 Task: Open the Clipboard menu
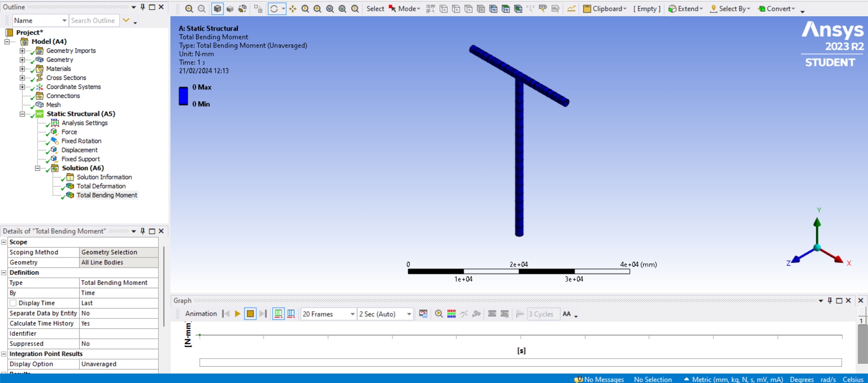click(605, 9)
